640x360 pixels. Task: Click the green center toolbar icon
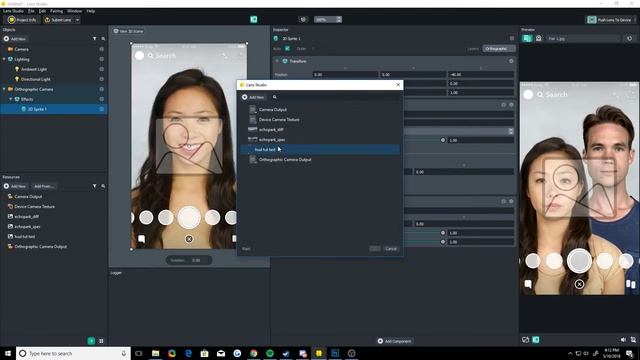pyautogui.click(x=254, y=20)
